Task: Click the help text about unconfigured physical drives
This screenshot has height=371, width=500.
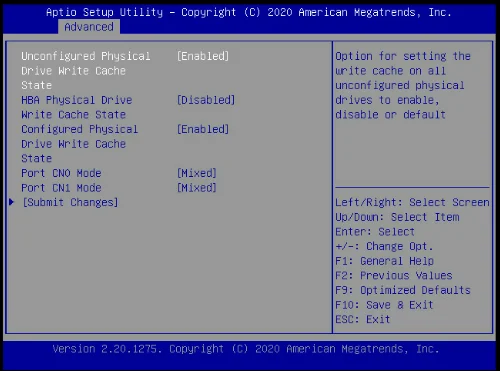Action: click(x=403, y=85)
